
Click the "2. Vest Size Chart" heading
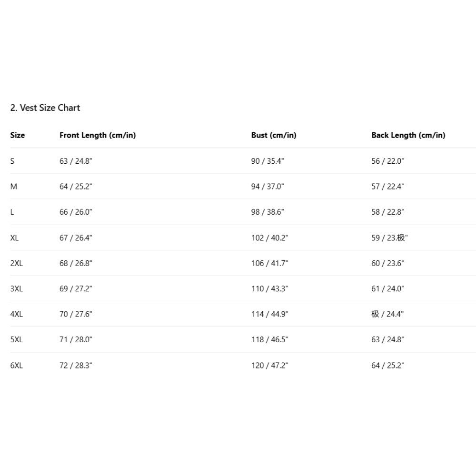coord(45,108)
